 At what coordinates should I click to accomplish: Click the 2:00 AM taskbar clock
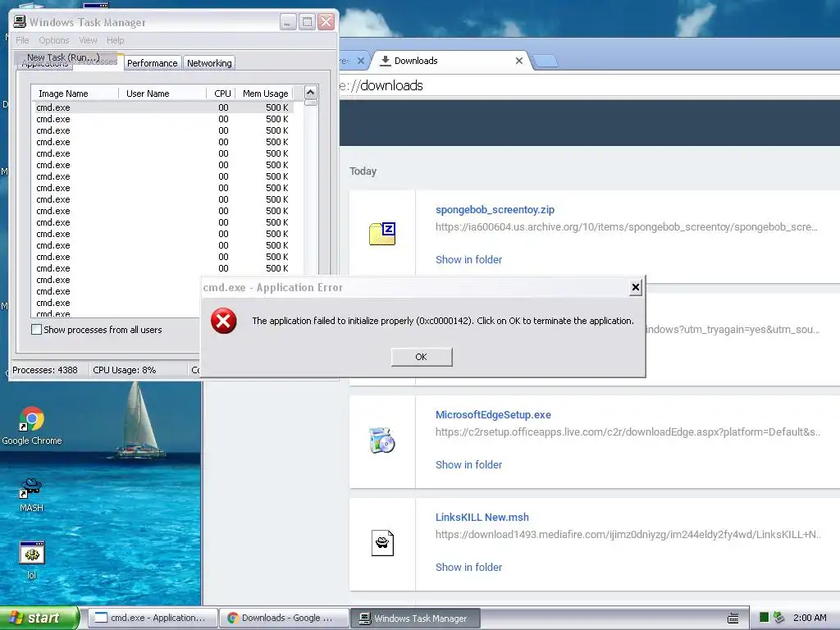click(x=810, y=618)
